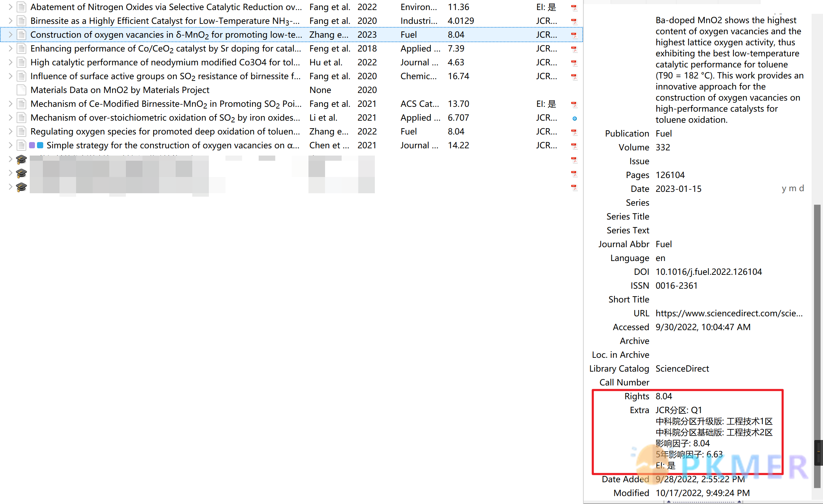Viewport: 823px width, 504px height.
Task: Click the last graduation cap thesis icon
Action: click(21, 187)
